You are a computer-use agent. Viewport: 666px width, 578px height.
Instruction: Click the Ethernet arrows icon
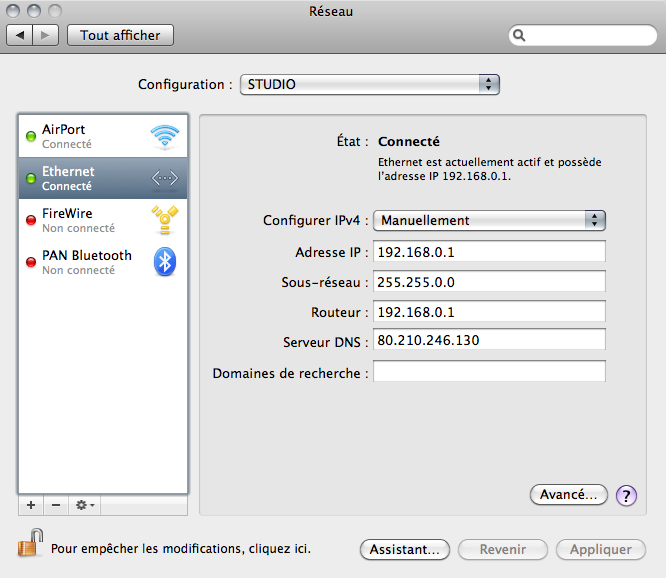tap(164, 179)
